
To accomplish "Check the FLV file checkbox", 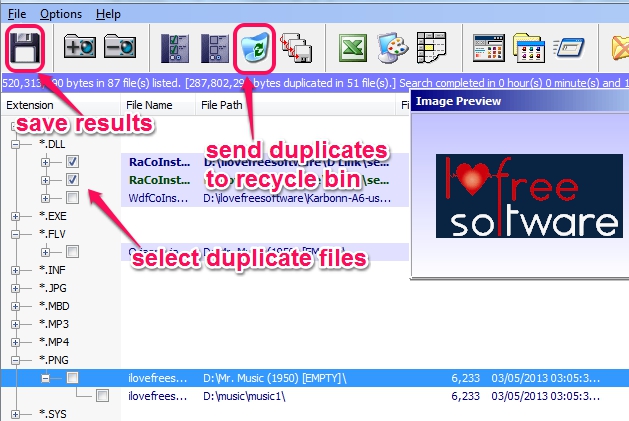I will click(x=73, y=252).
